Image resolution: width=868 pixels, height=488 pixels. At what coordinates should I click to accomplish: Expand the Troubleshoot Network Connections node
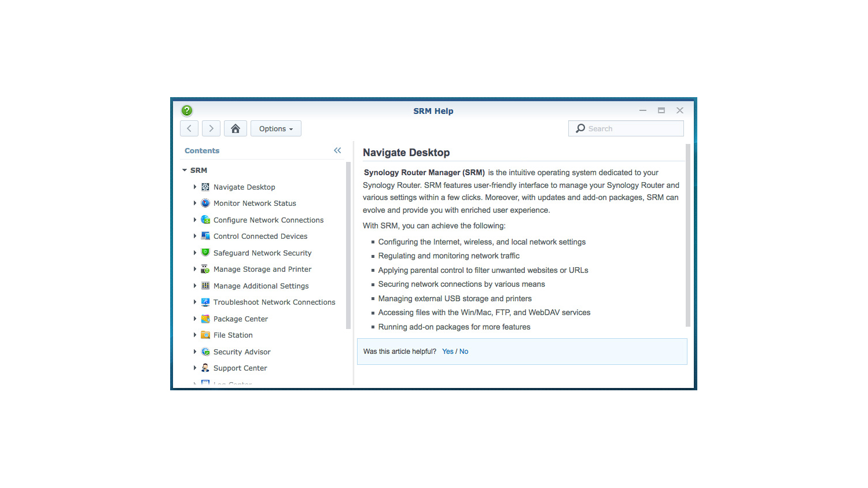pos(195,302)
